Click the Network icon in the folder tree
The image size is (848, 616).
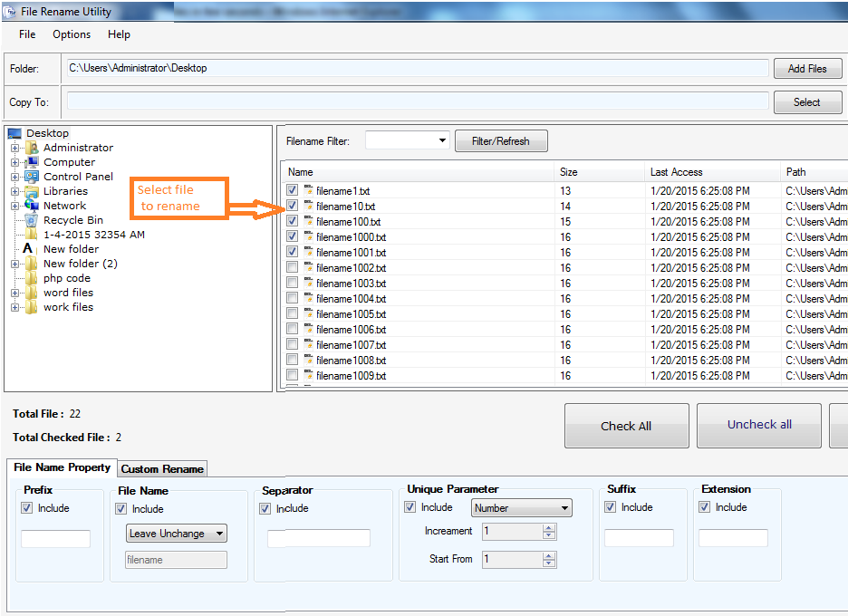pos(32,205)
